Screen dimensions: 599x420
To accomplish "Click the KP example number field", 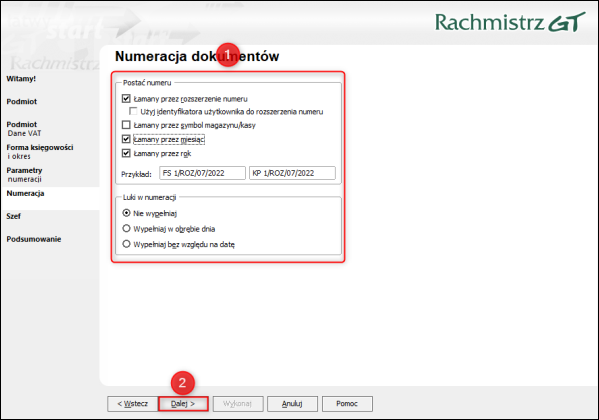I will click(293, 173).
